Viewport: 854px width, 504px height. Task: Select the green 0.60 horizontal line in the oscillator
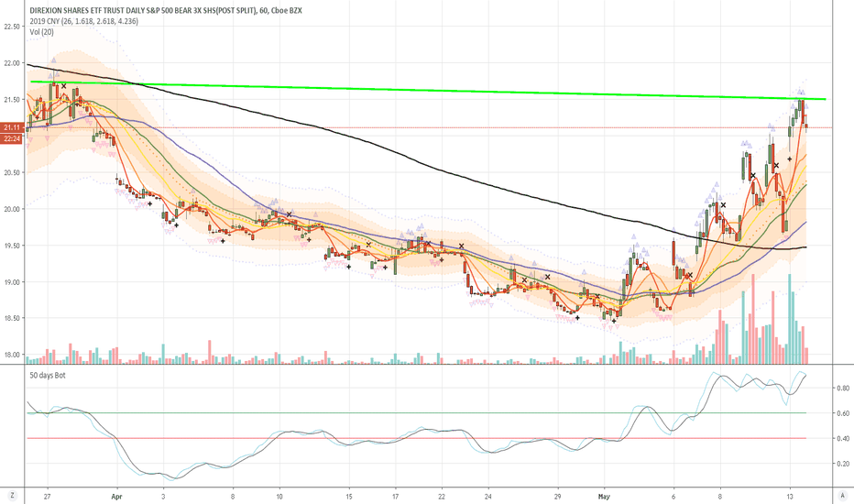[x=417, y=413]
